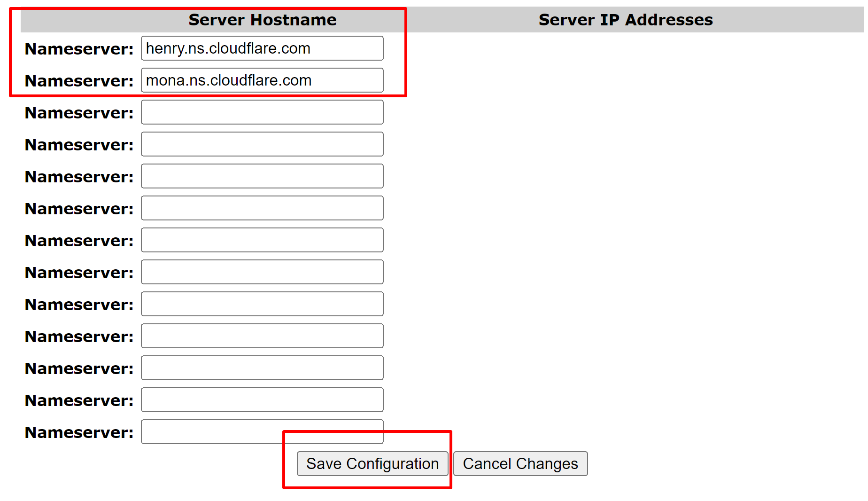Click the Nameserver label beside henry.ns.cloudflare.com

(x=79, y=49)
